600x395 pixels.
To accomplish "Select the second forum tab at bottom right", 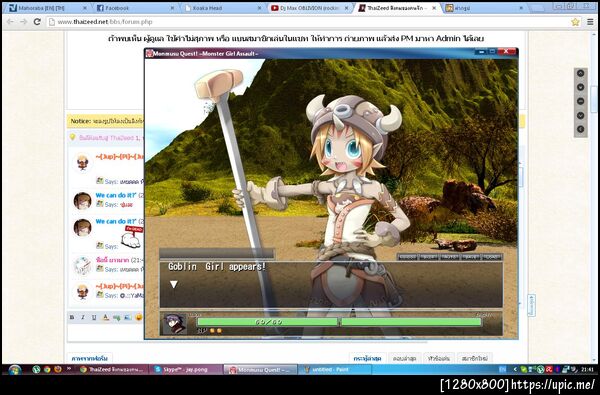I will (405, 359).
